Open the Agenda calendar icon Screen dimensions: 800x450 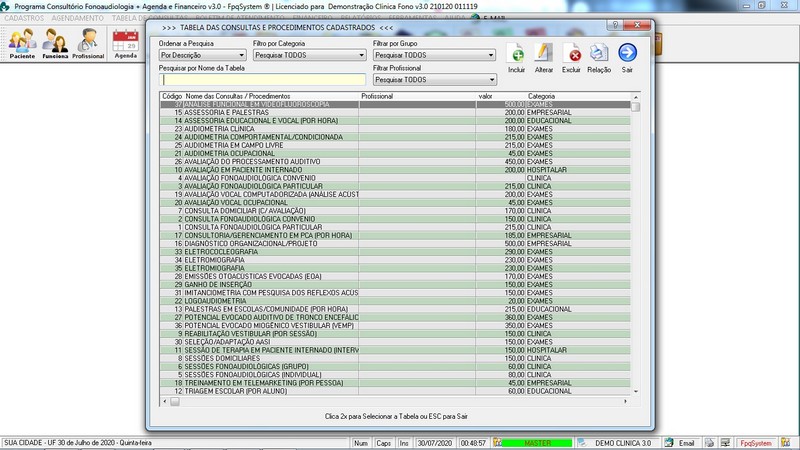click(126, 43)
